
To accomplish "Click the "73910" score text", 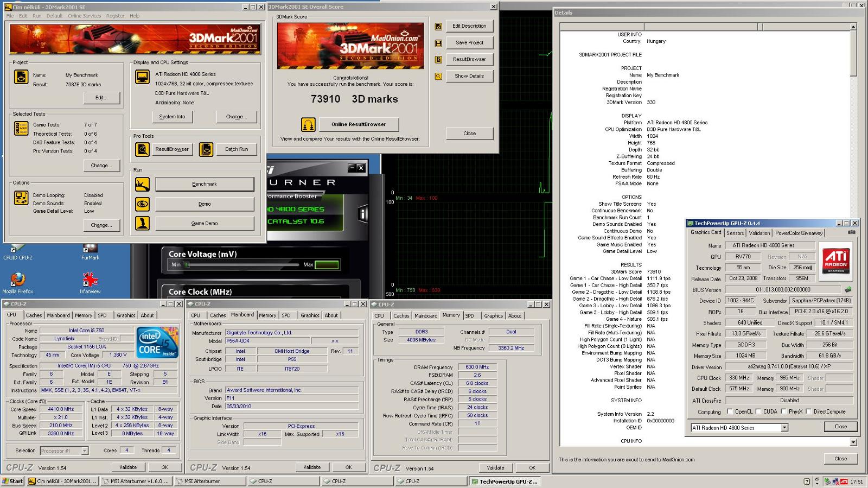I will pyautogui.click(x=325, y=99).
